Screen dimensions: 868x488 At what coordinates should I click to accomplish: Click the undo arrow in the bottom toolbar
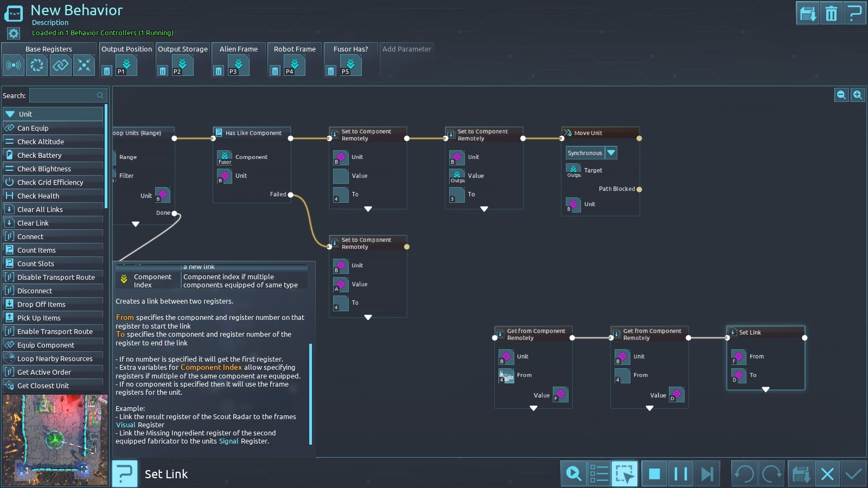(744, 474)
